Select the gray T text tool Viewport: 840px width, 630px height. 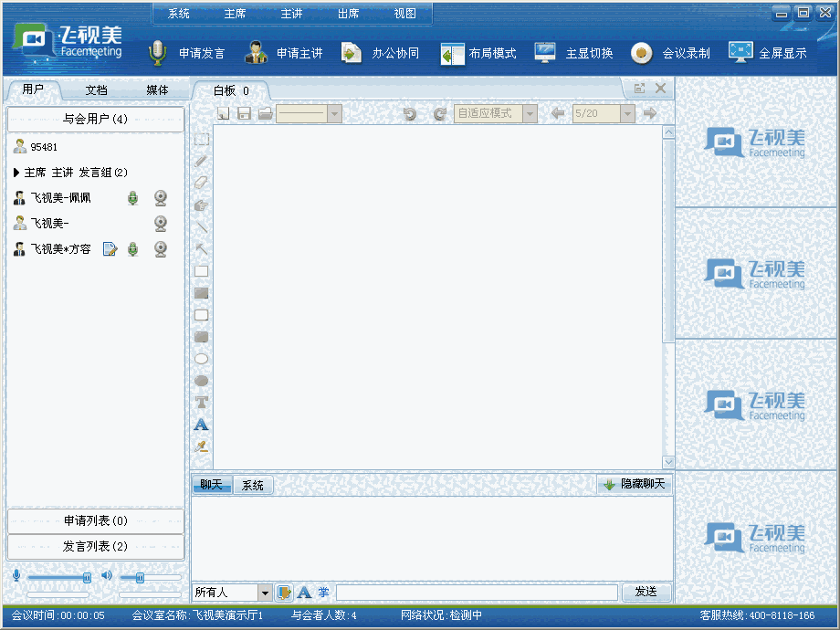tap(202, 403)
